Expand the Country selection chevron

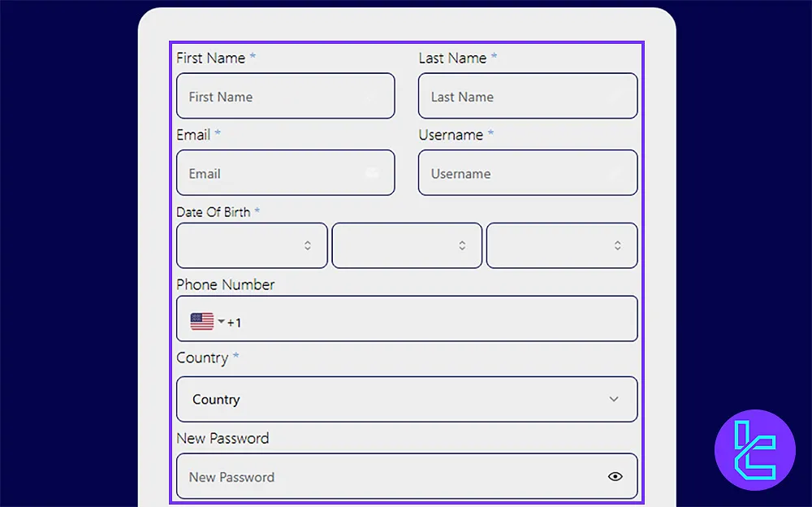click(614, 399)
